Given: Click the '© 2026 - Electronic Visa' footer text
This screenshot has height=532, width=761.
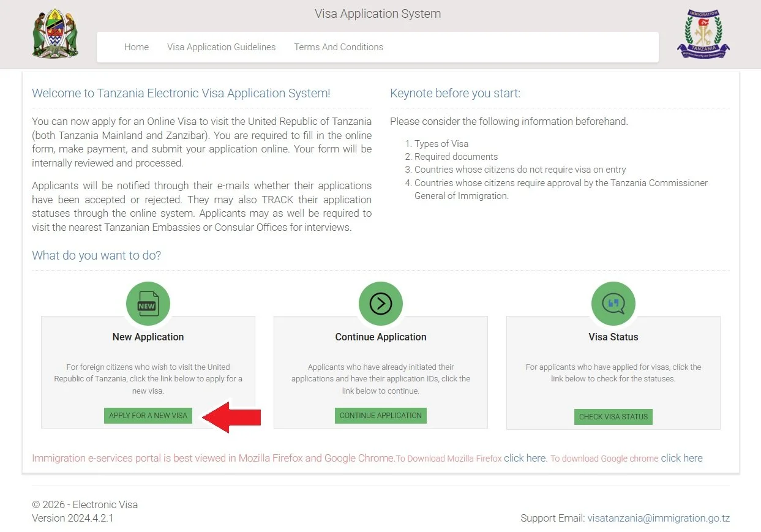Looking at the screenshot, I should pos(85,505).
